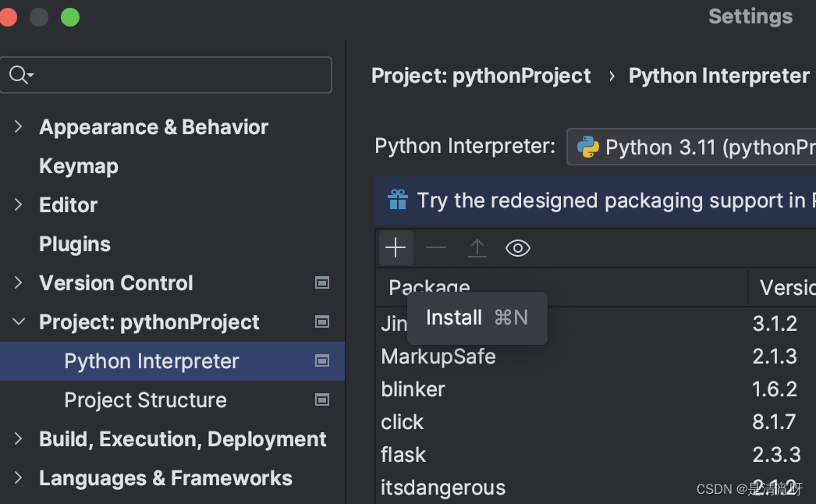Click project-level icon beside Project: pythonProject
The image size is (816, 504).
pos(321,321)
